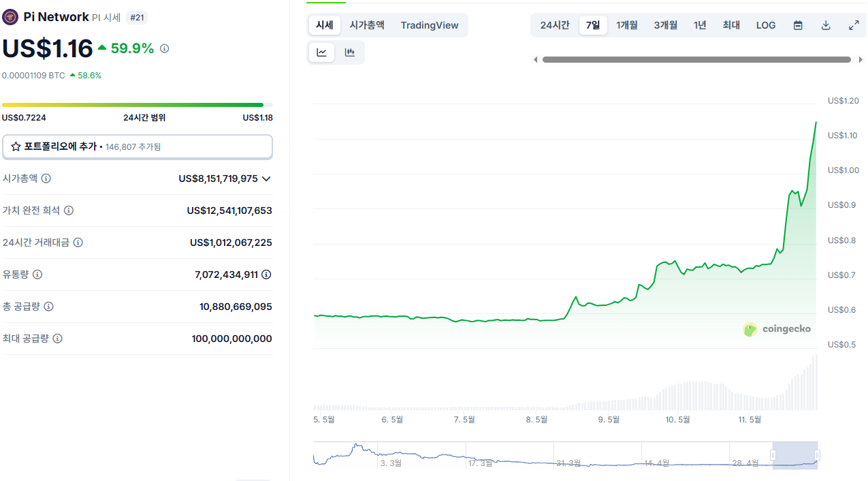Select the 시가총액 chart tab

coord(367,25)
